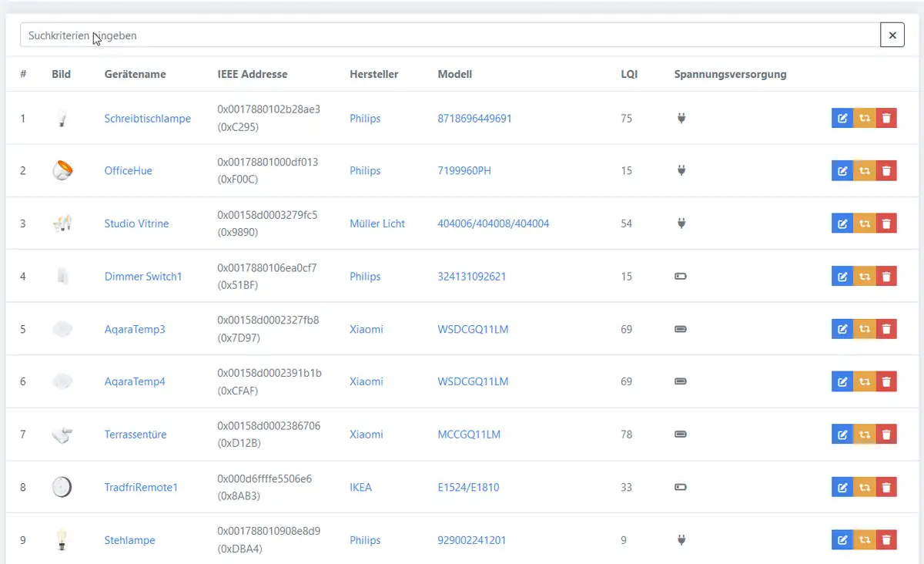
Task: Delete the Studio Vitrine device
Action: (886, 223)
